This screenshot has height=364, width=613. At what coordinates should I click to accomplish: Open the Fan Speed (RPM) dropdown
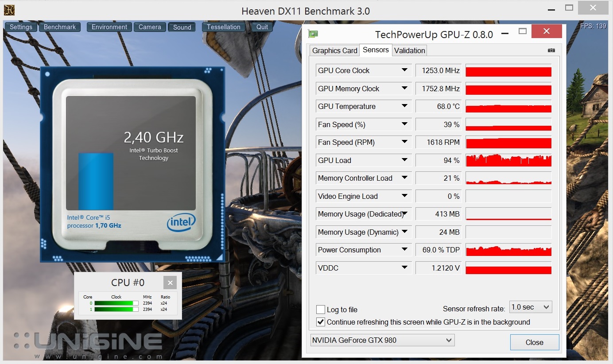pos(404,142)
